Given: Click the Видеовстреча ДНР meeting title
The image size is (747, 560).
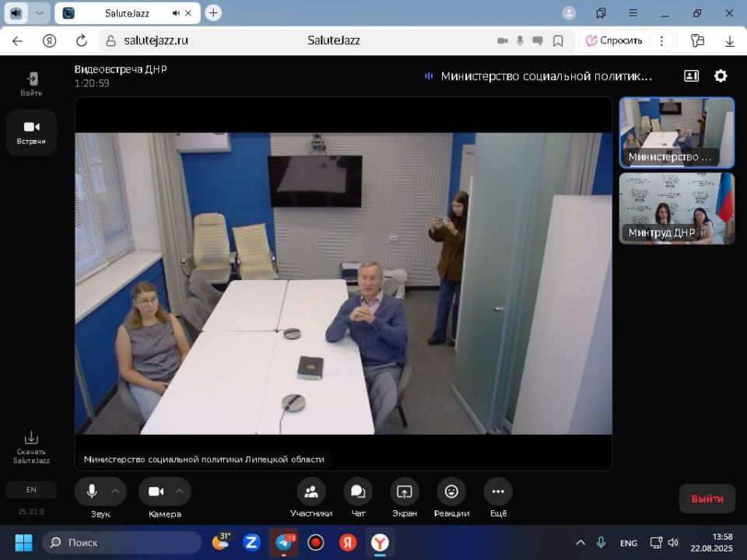Looking at the screenshot, I should (x=121, y=69).
